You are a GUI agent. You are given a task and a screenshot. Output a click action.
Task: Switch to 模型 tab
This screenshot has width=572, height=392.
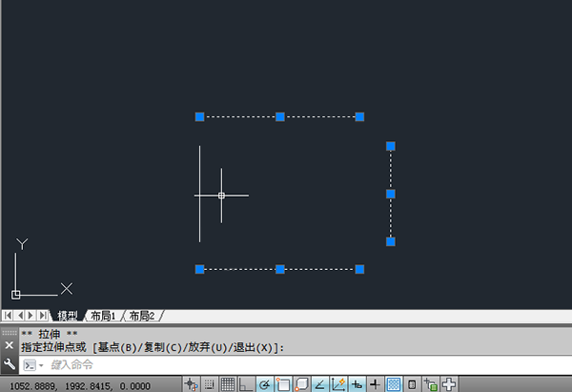coord(68,316)
